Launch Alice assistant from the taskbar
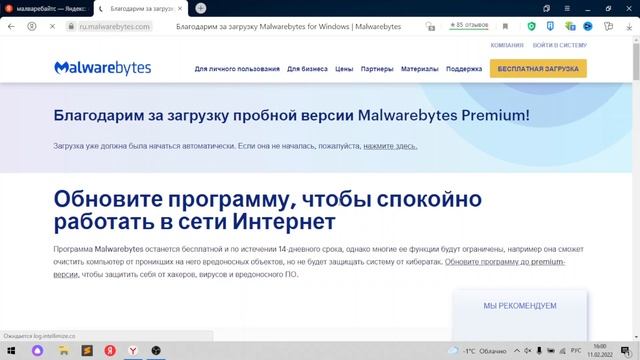The height and width of the screenshot is (360, 640). click(x=38, y=351)
